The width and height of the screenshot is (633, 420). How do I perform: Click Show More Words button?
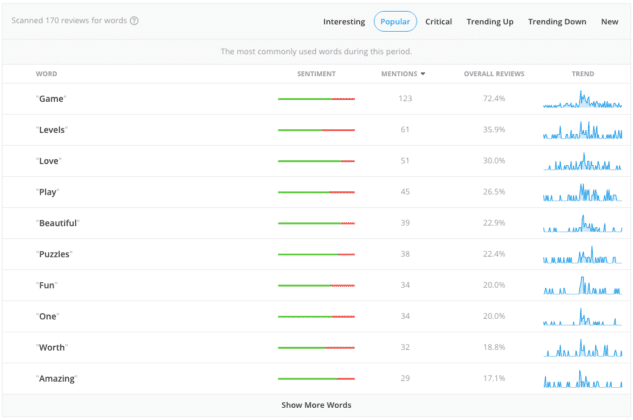316,405
